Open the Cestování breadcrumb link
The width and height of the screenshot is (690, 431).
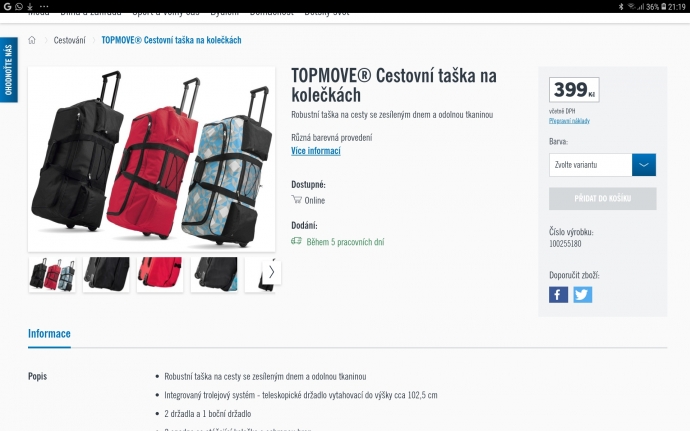[x=70, y=40]
